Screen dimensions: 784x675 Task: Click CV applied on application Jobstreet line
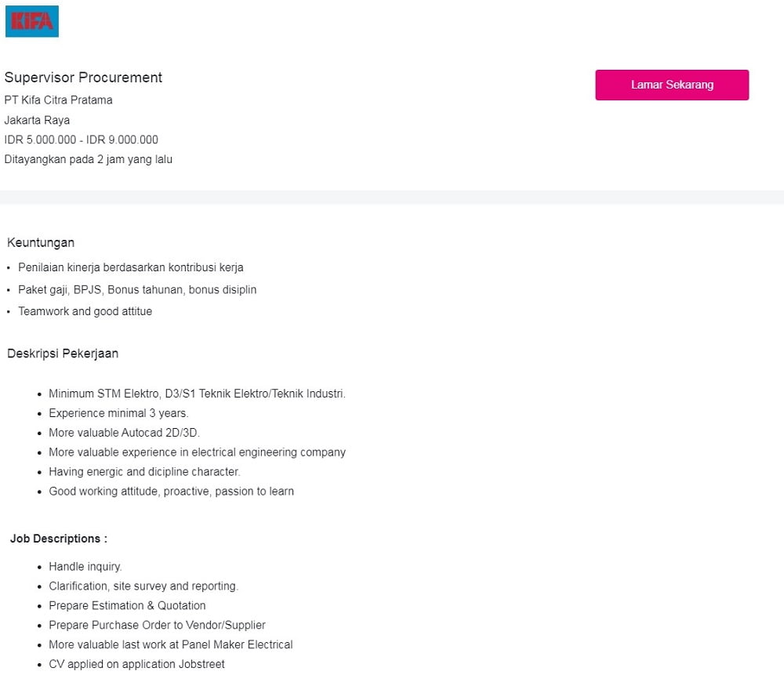(x=137, y=664)
